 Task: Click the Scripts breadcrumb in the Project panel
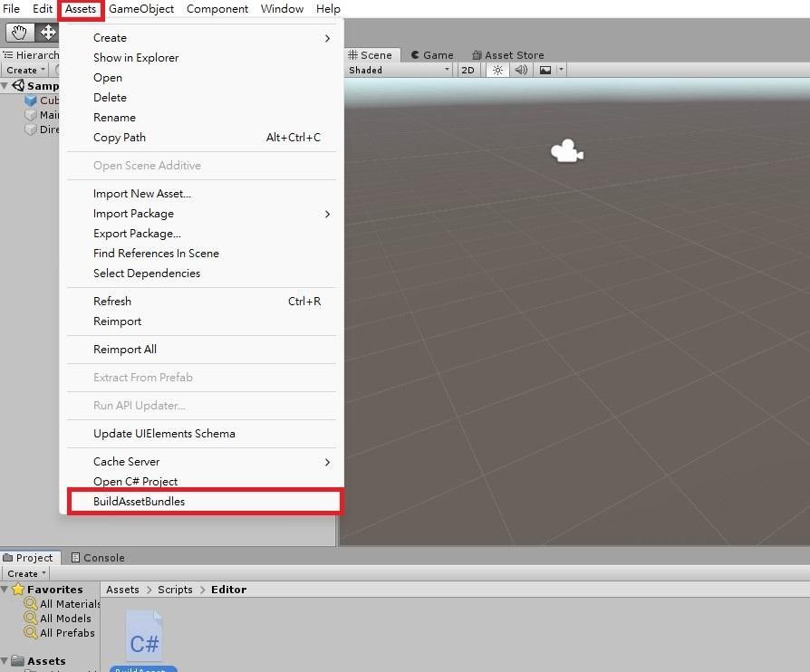pos(175,589)
